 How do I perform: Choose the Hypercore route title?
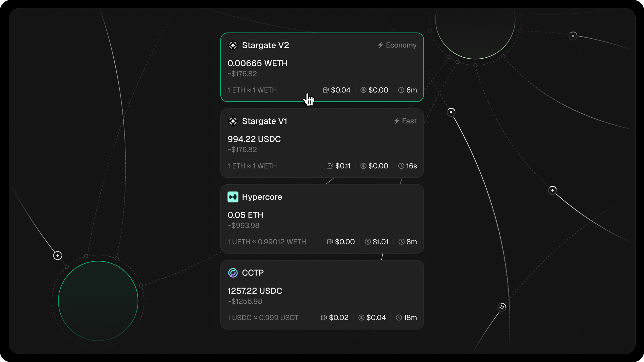click(x=262, y=197)
